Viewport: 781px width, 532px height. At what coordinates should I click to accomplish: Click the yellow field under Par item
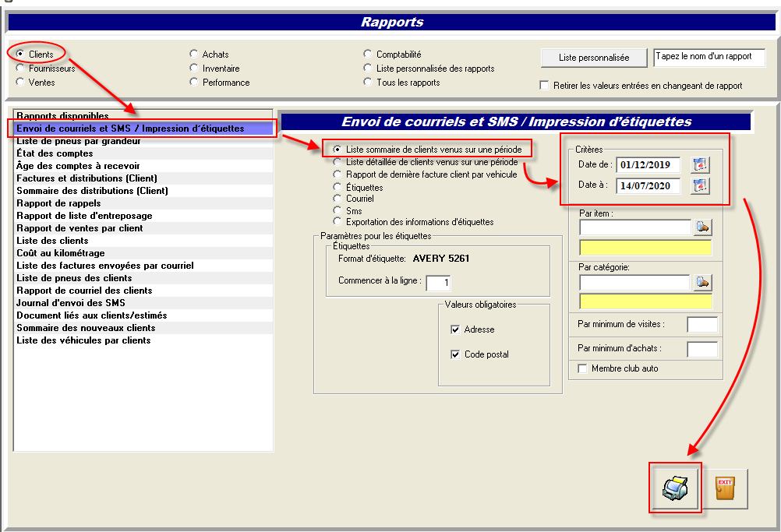click(645, 248)
